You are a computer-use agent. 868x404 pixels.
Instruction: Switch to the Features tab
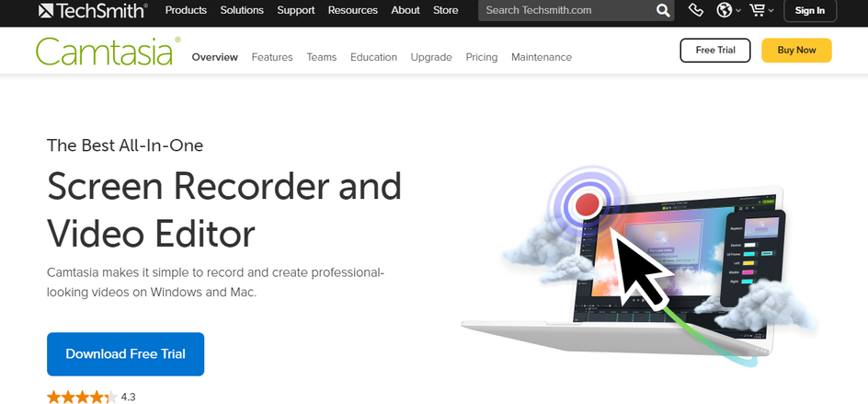coord(272,57)
